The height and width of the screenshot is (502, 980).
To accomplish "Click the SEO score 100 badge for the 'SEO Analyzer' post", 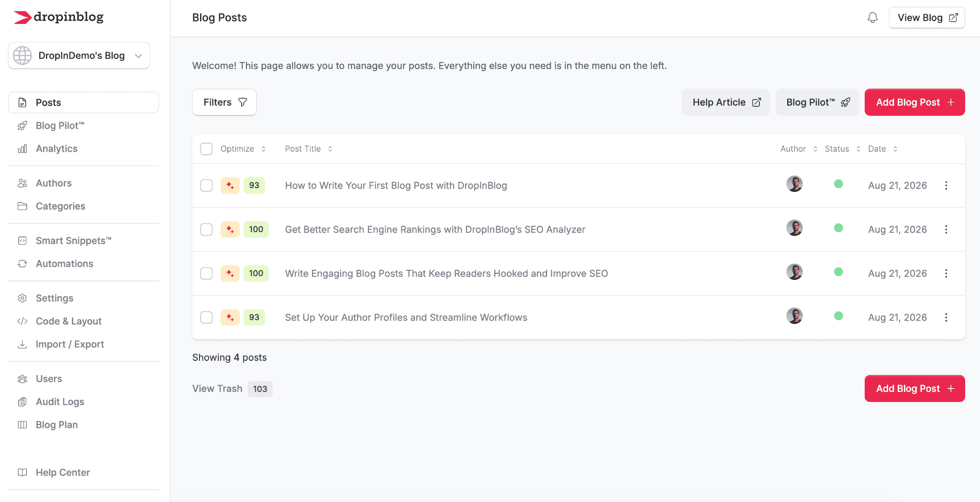I will pos(256,229).
